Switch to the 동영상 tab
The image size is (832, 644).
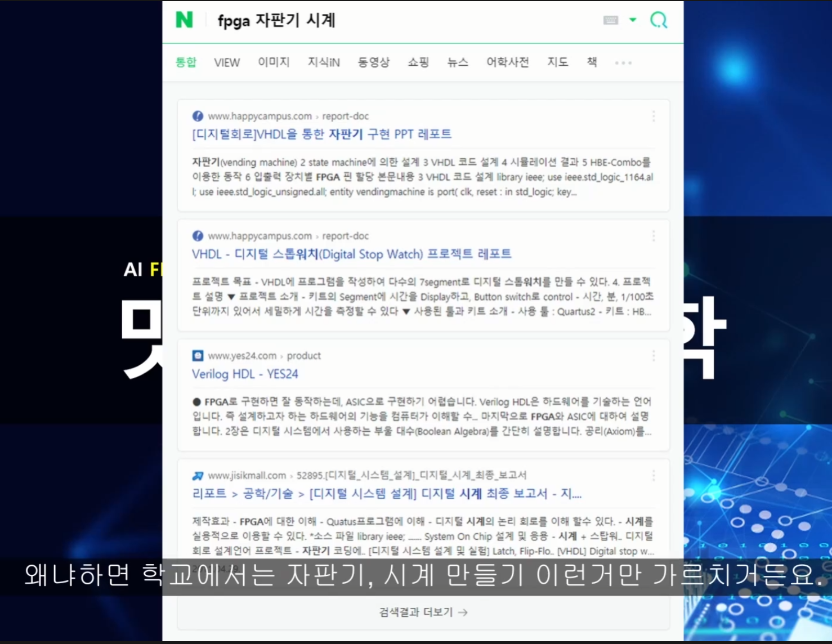[x=374, y=62]
